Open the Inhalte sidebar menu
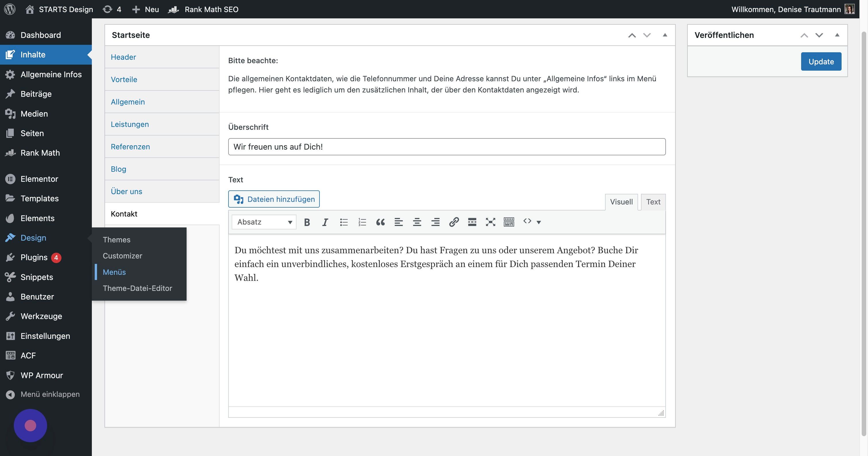The height and width of the screenshot is (456, 868). pos(46,55)
